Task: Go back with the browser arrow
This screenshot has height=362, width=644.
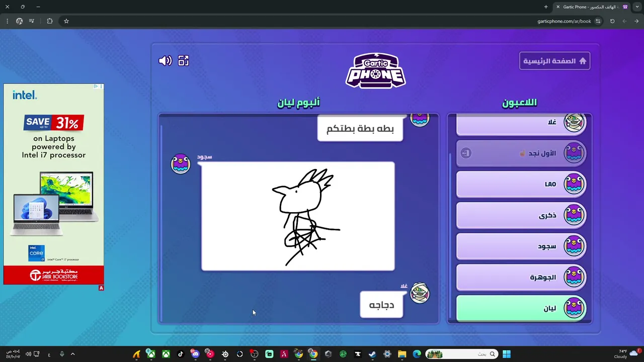Action: click(636, 21)
